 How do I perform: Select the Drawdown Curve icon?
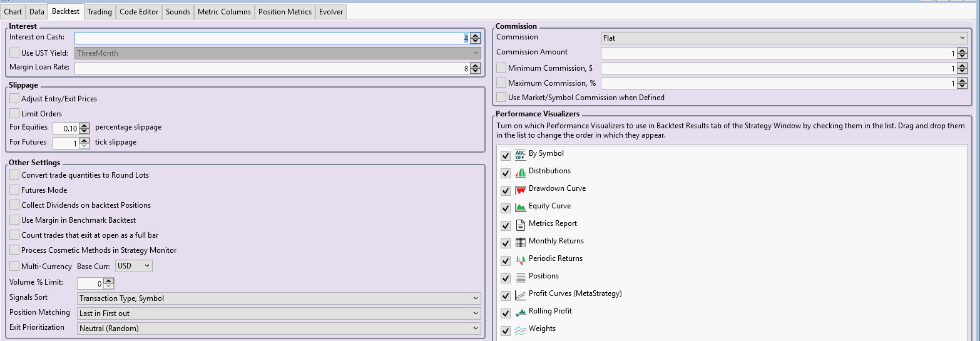[520, 190]
